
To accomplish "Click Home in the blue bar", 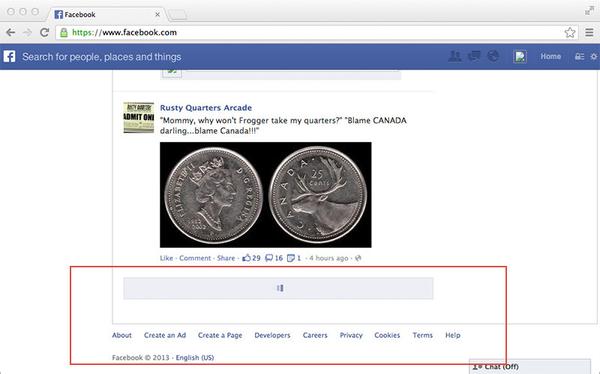I will 551,56.
